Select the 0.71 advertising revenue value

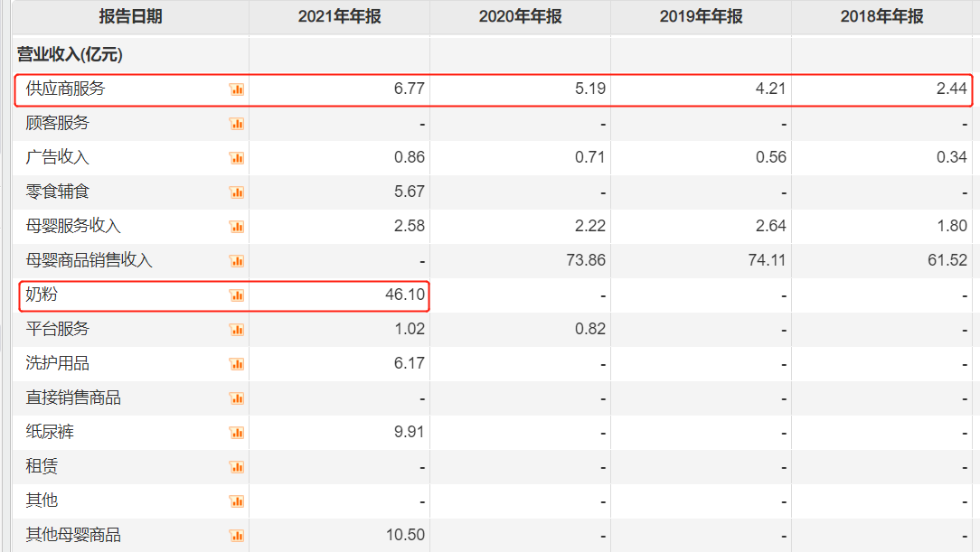[590, 157]
